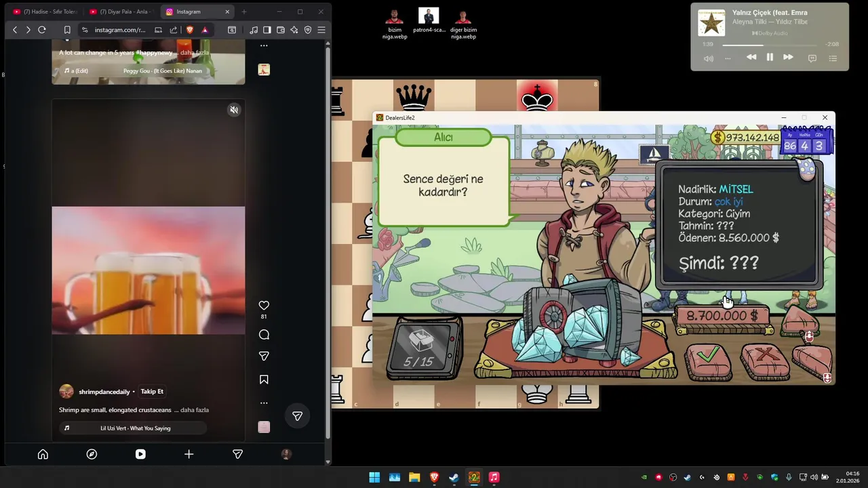Viewport: 868px width, 488px height.
Task: Like the shrimp reel with the heart icon
Action: click(264, 306)
